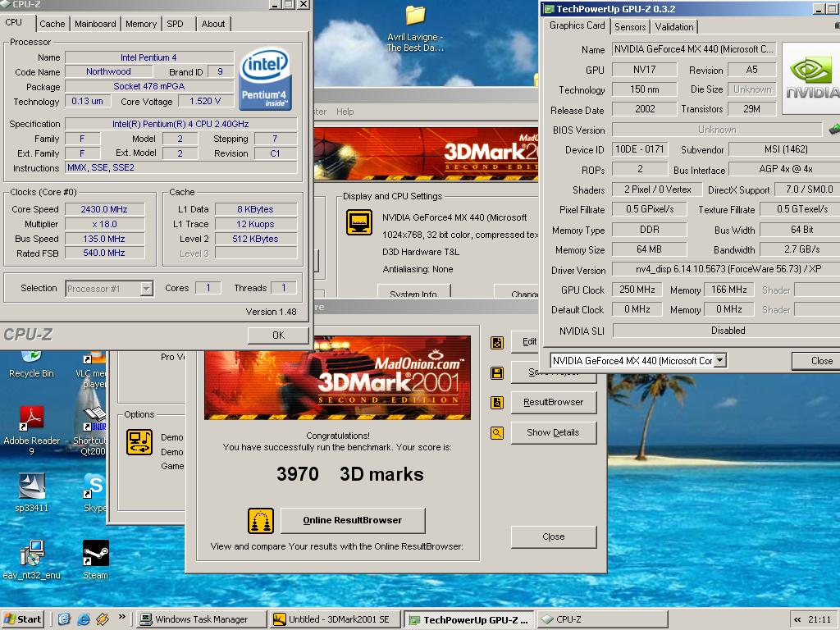Open the Processor #1 selection dropdown
This screenshot has height=630, width=840.
[x=146, y=289]
